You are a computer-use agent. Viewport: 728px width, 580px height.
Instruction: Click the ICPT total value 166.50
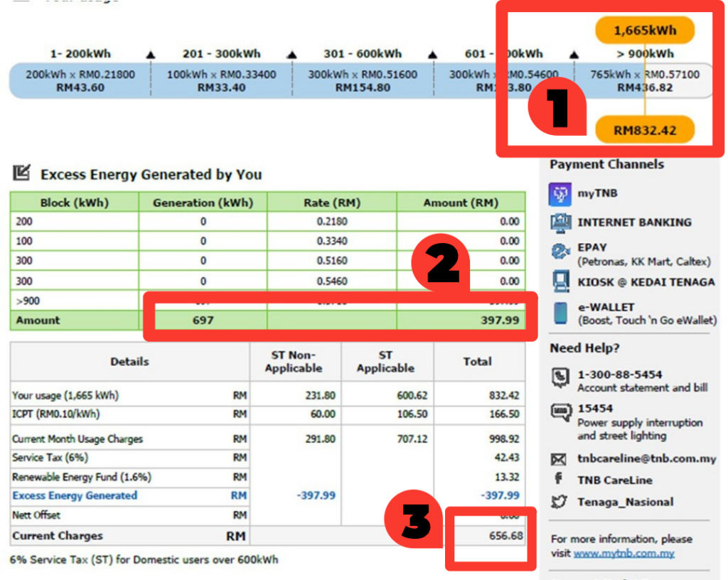click(x=504, y=414)
